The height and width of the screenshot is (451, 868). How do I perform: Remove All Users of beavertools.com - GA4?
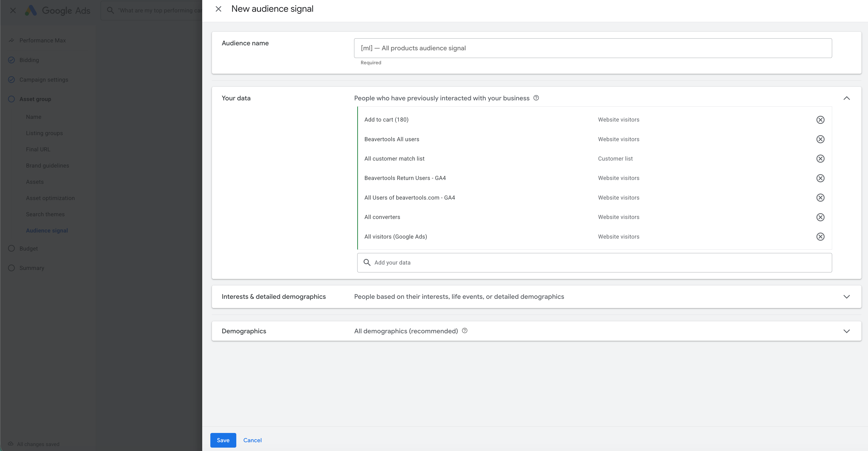coord(820,198)
